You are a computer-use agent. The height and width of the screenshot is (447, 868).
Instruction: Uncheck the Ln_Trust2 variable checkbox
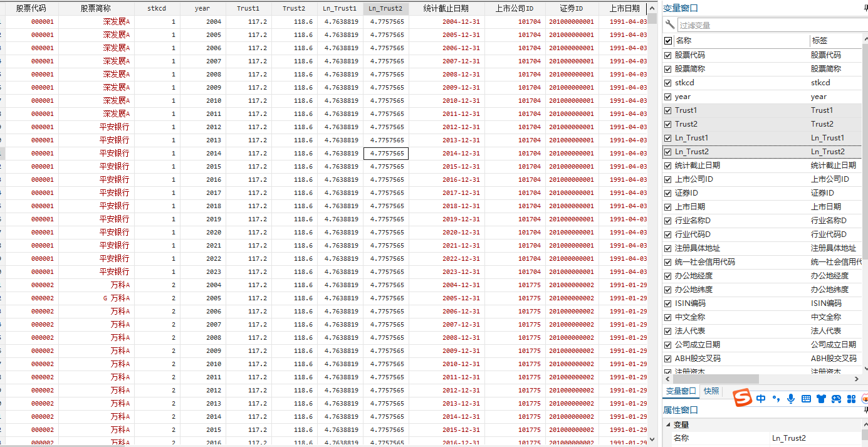click(x=668, y=152)
